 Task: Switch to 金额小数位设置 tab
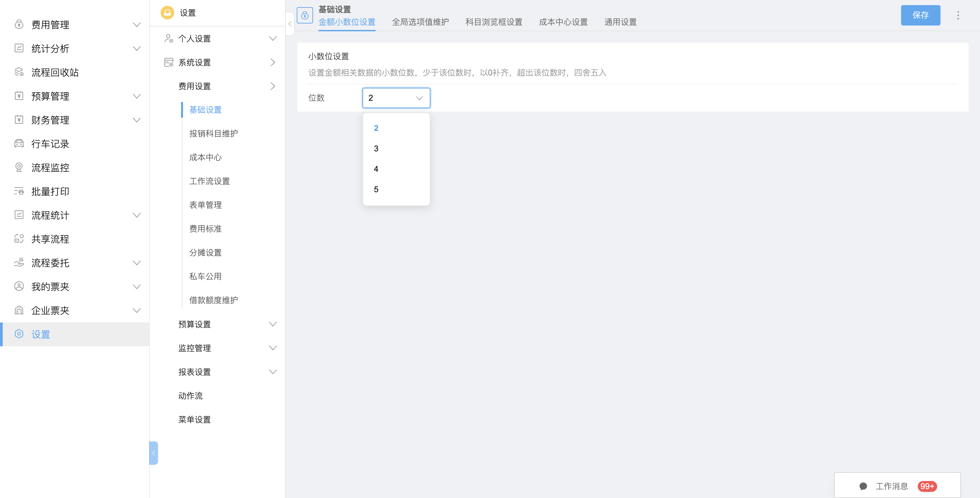tap(347, 22)
